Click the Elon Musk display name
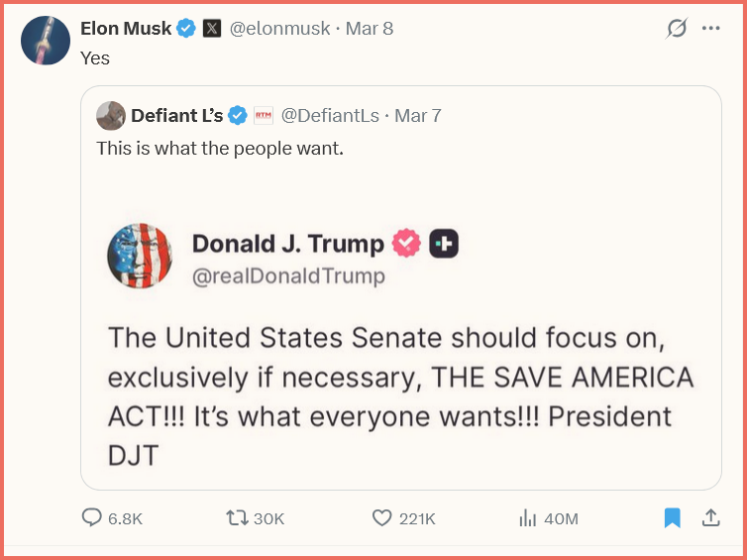747x560 pixels. [x=126, y=29]
